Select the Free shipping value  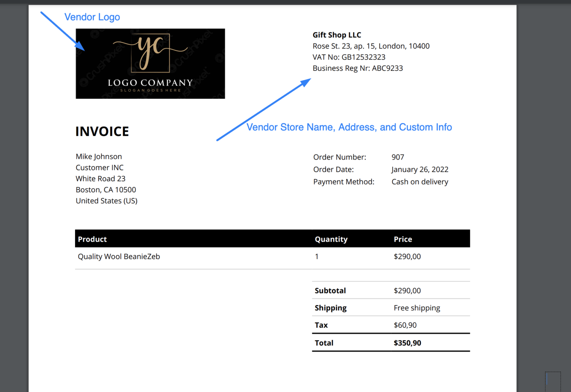click(417, 308)
